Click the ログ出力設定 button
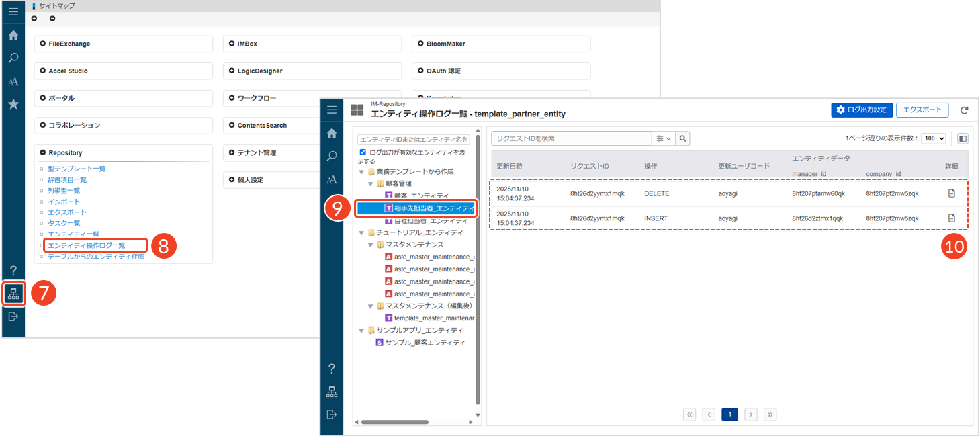 coord(861,110)
